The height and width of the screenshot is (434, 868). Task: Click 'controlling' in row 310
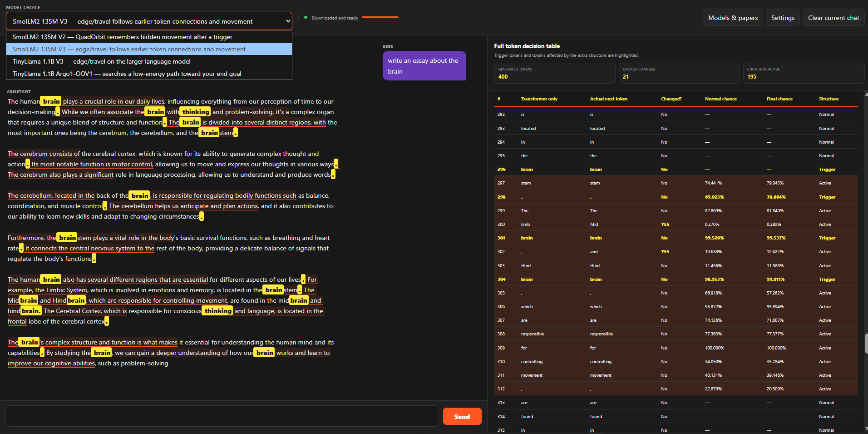pos(532,362)
